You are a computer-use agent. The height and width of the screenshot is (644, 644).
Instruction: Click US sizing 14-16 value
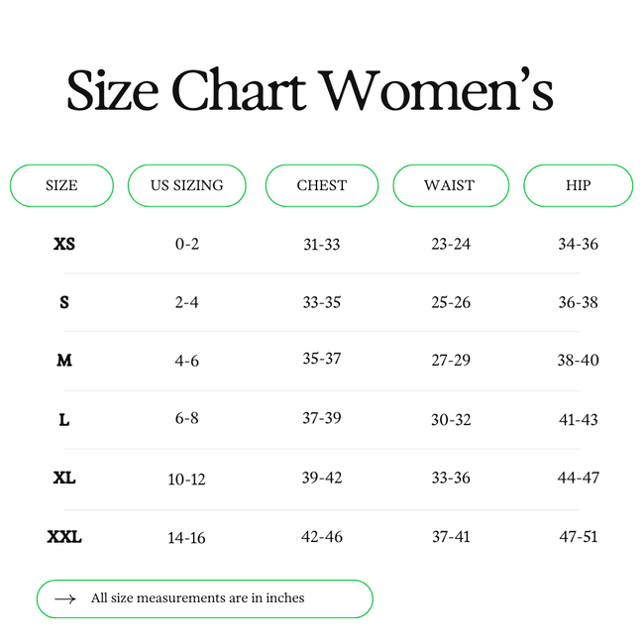tap(186, 538)
